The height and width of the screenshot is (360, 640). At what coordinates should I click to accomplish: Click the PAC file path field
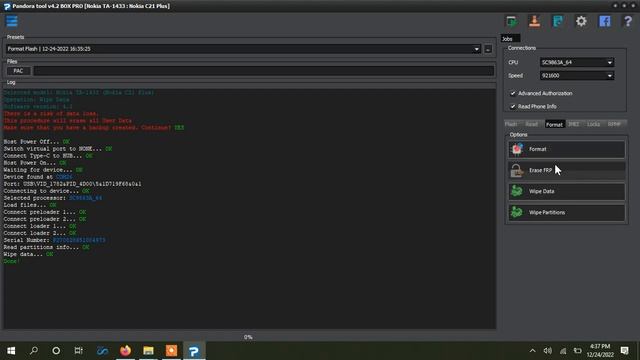(264, 71)
